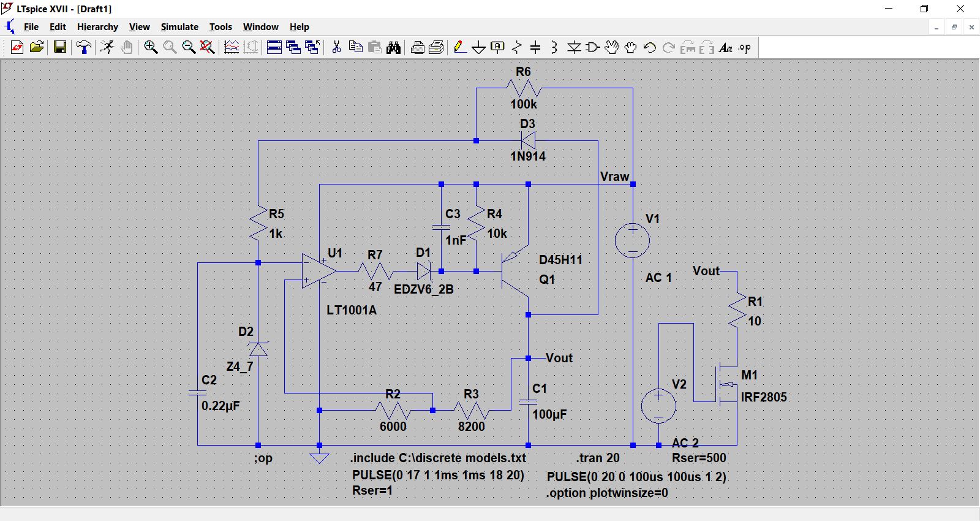Select the '.include C:\discrete models.txt' directive
The width and height of the screenshot is (980, 521).
pos(438,458)
